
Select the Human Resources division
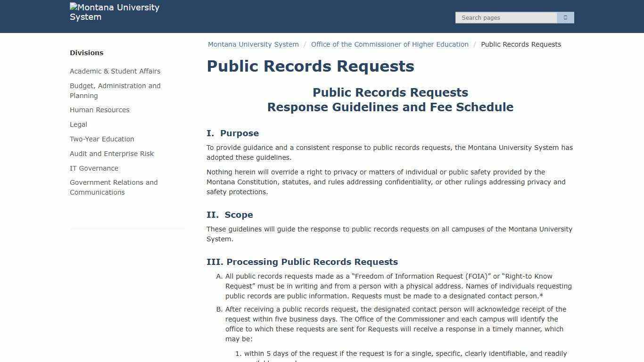point(99,110)
